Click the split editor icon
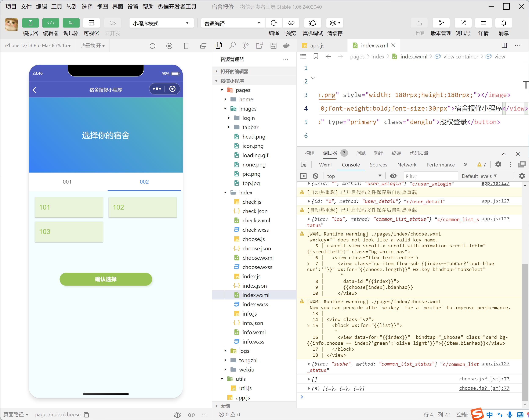This screenshot has height=420, width=529. point(504,45)
